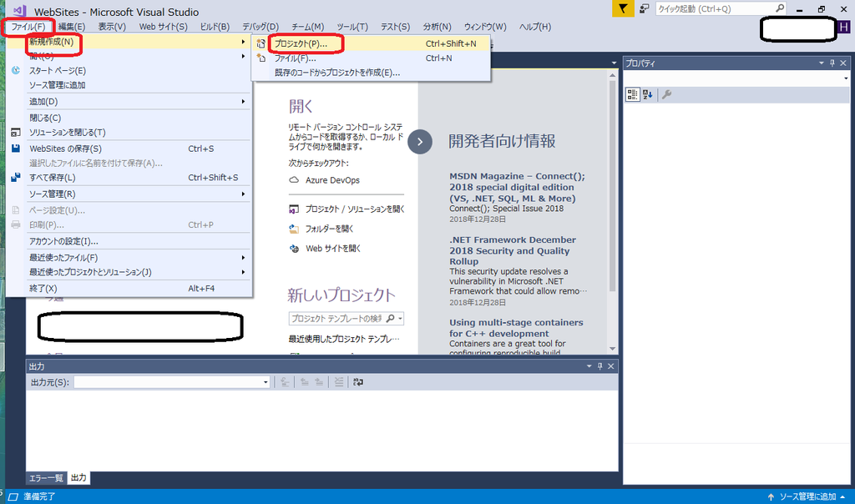Toggle auto-hide pin on プロパティ panel

coord(832,63)
